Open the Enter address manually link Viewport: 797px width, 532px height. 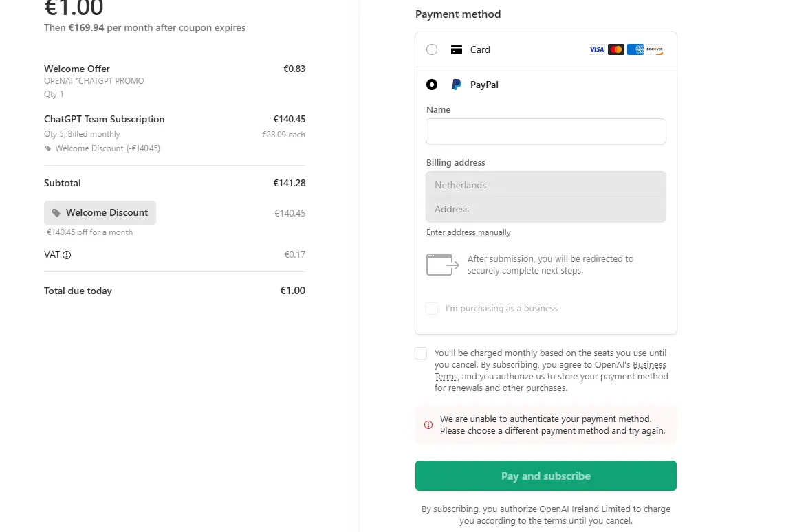tap(468, 232)
